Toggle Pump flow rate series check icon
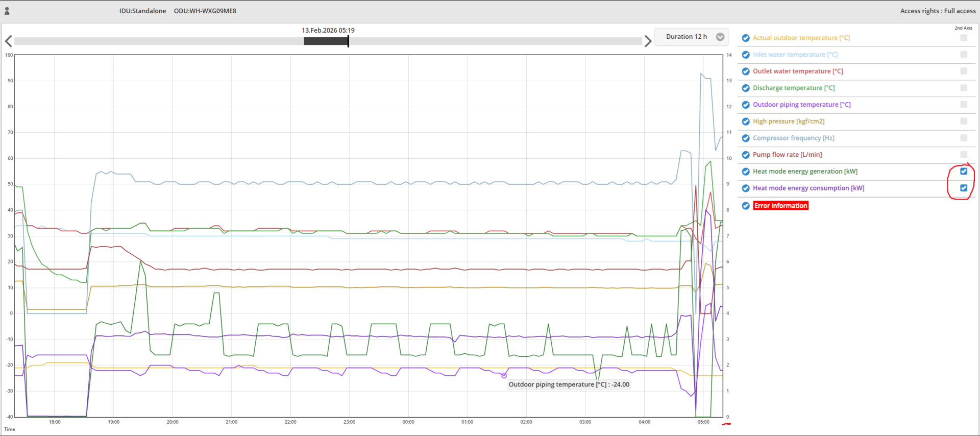The height and width of the screenshot is (436, 980). [x=746, y=155]
